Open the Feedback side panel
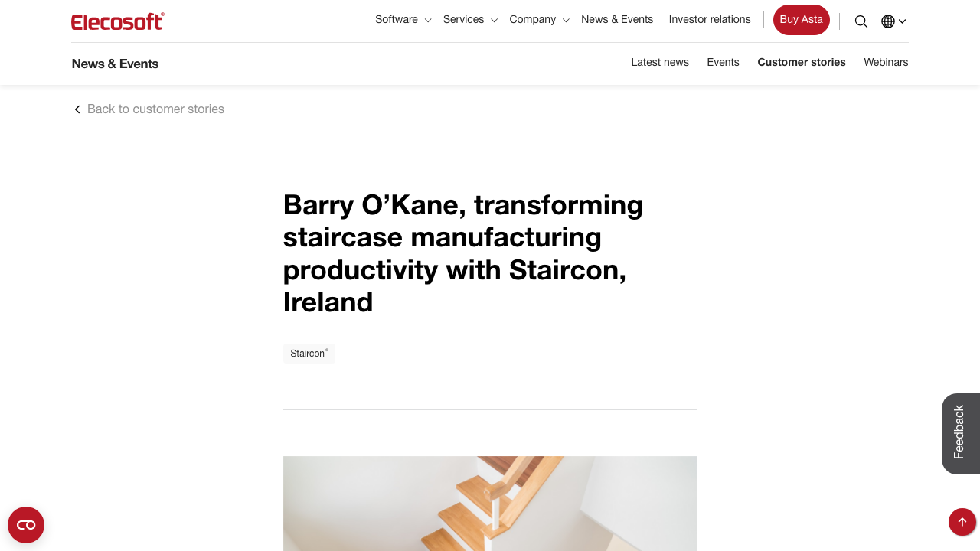This screenshot has width=980, height=551. [958, 434]
